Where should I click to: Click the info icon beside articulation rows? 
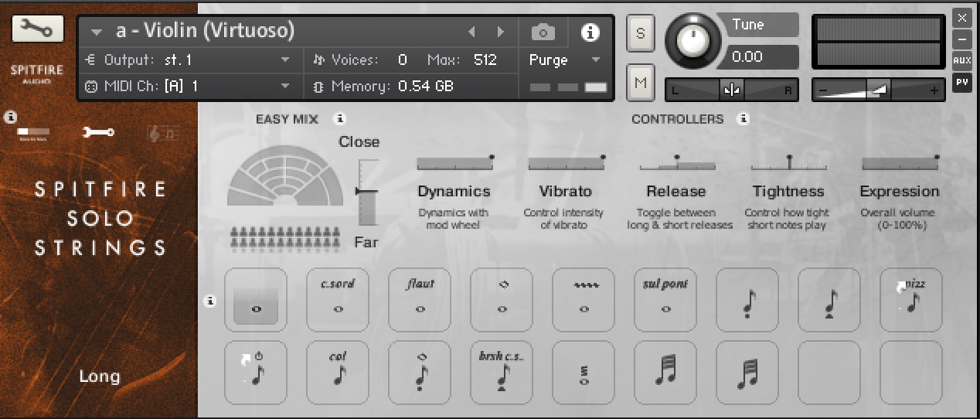[x=209, y=301]
